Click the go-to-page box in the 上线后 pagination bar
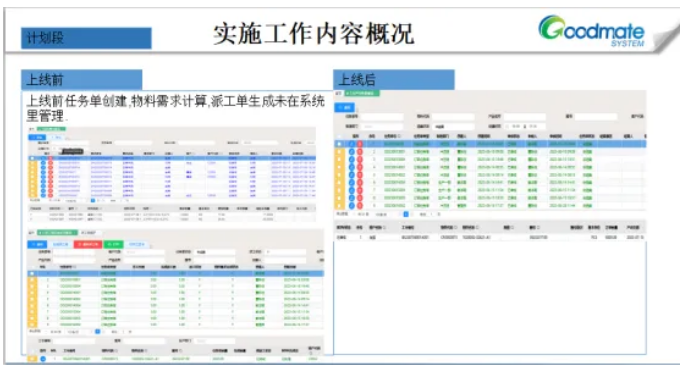 432,214
